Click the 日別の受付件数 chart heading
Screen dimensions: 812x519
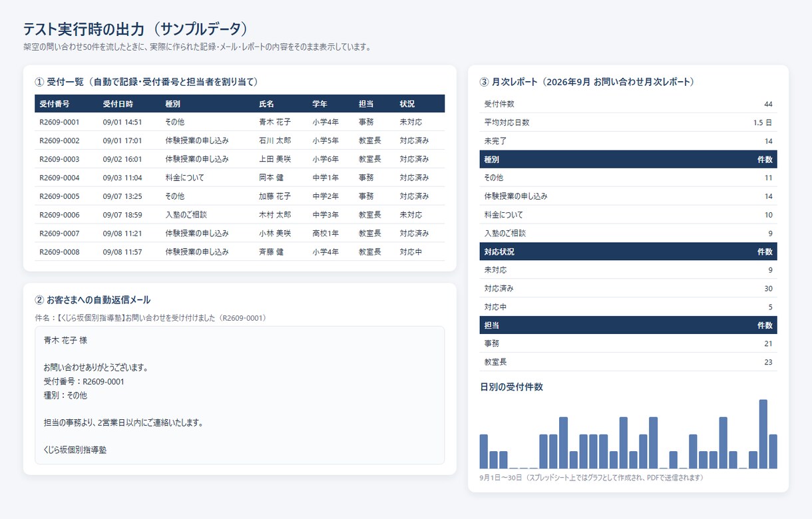tap(511, 387)
